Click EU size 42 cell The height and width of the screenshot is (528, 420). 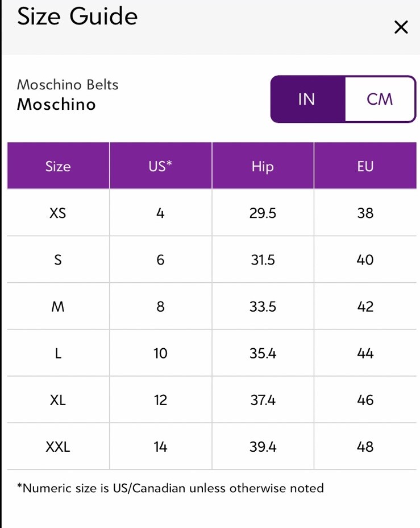(365, 307)
